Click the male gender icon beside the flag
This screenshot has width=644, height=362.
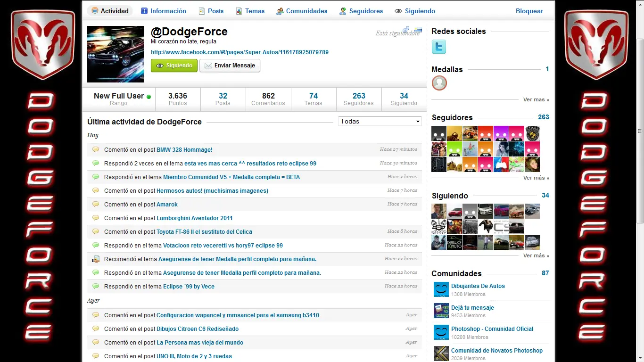click(405, 30)
